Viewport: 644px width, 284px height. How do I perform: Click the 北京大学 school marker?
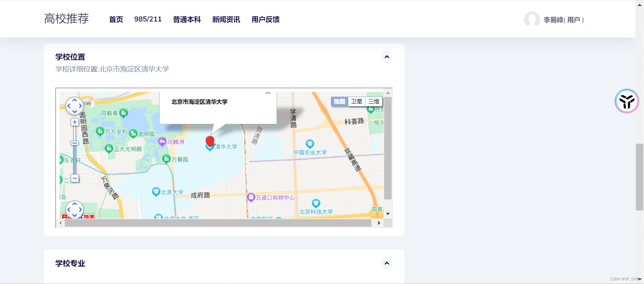tap(156, 192)
